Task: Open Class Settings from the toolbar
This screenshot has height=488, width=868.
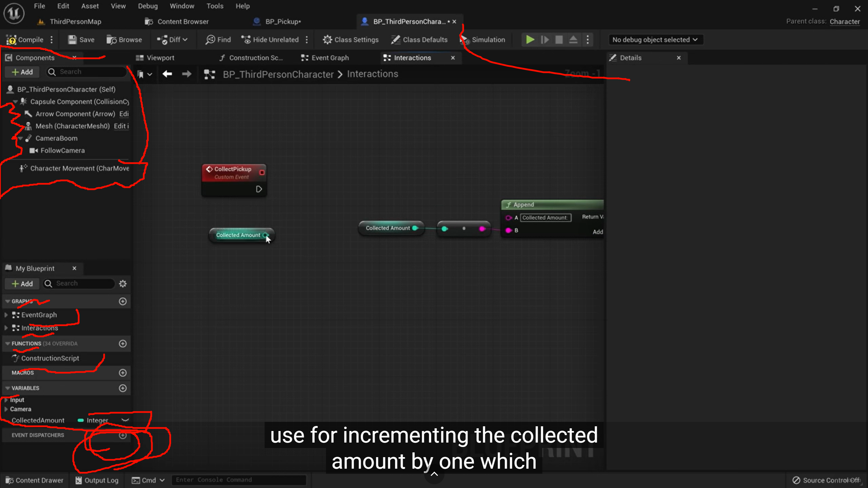Action: click(351, 40)
